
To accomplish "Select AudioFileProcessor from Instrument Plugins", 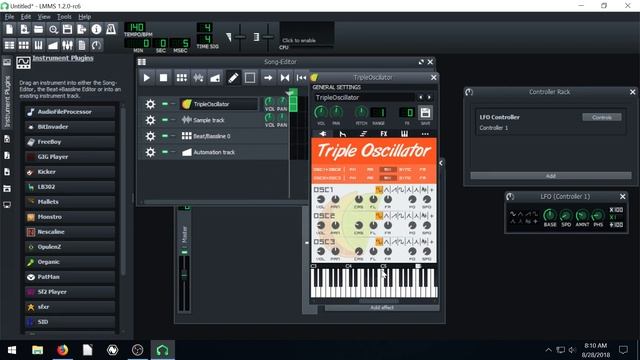I will [x=70, y=112].
